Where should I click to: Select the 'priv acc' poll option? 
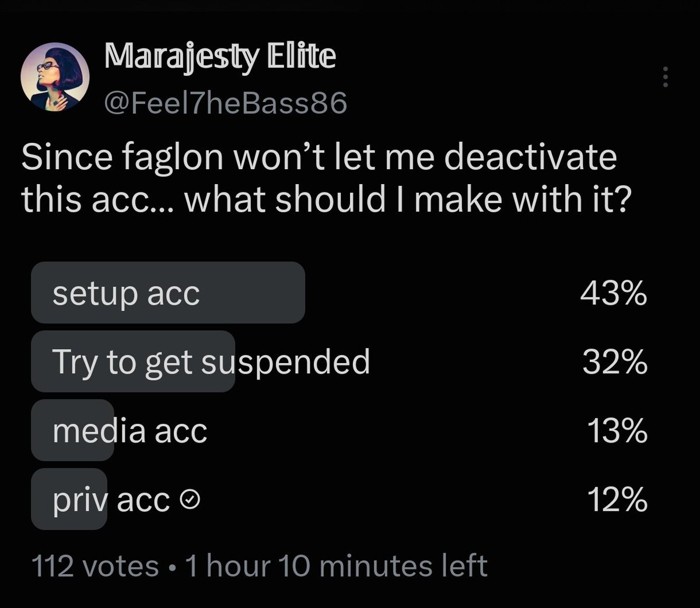(x=340, y=499)
